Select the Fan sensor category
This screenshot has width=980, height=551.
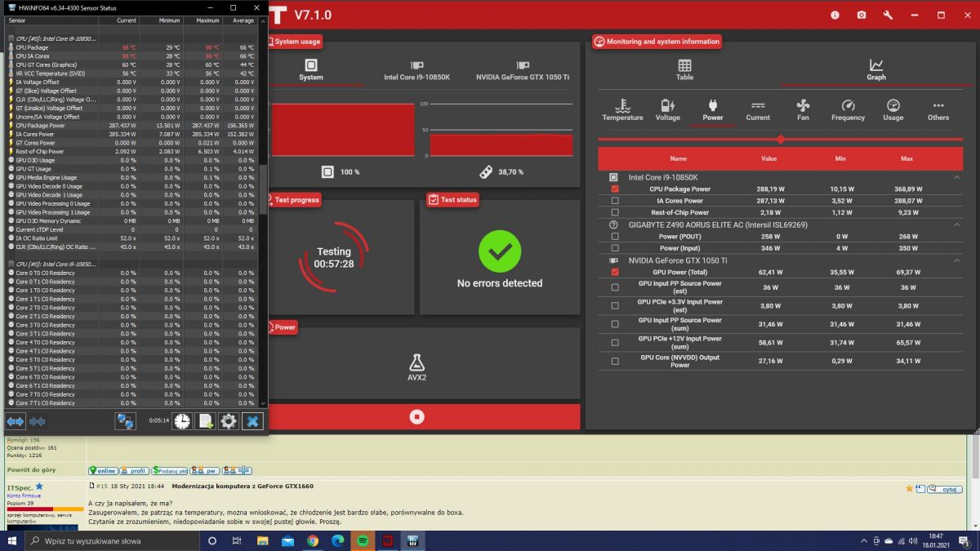pyautogui.click(x=803, y=110)
